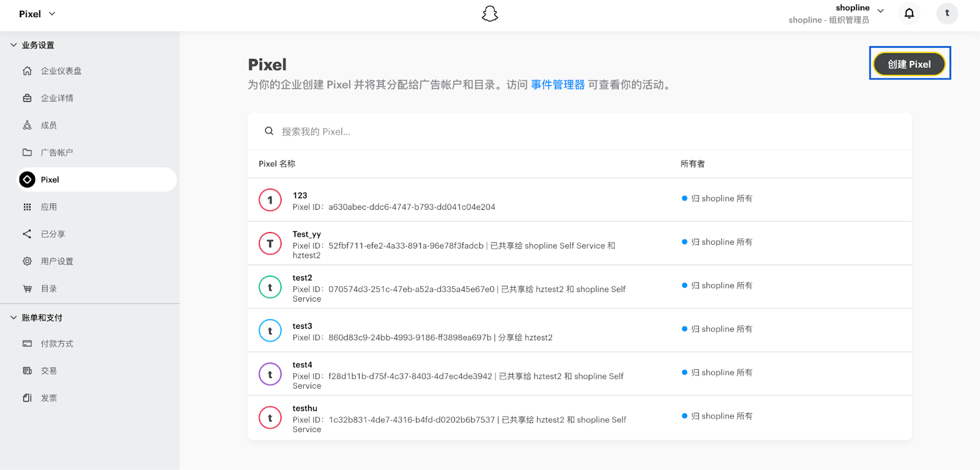Click the 搜索我的 Pixel search field

click(579, 131)
